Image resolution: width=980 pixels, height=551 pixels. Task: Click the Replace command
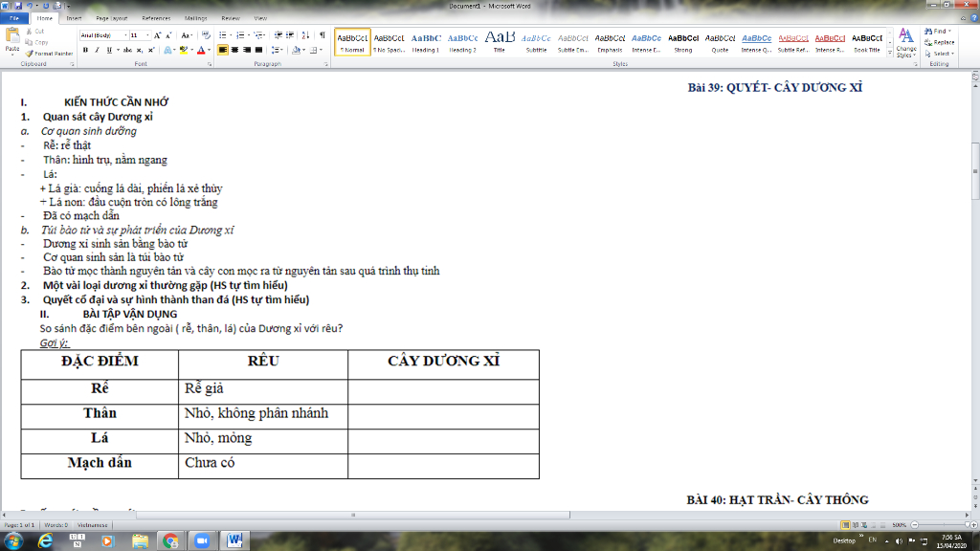coord(940,42)
